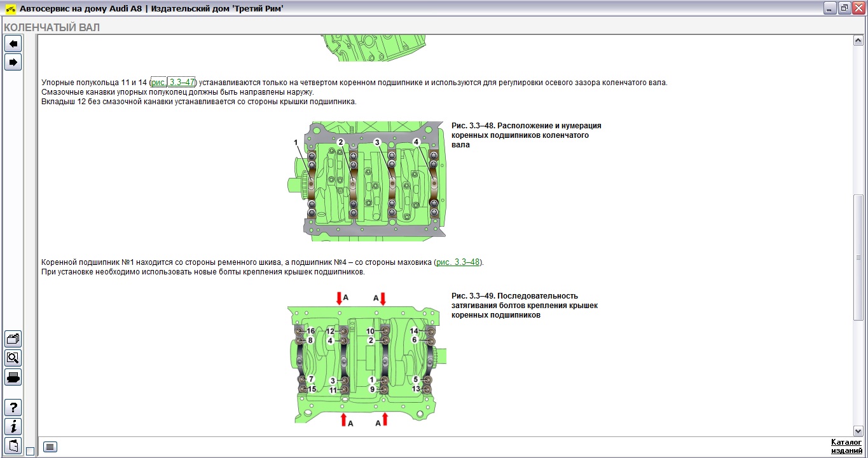Open help with question mark icon

[x=13, y=408]
